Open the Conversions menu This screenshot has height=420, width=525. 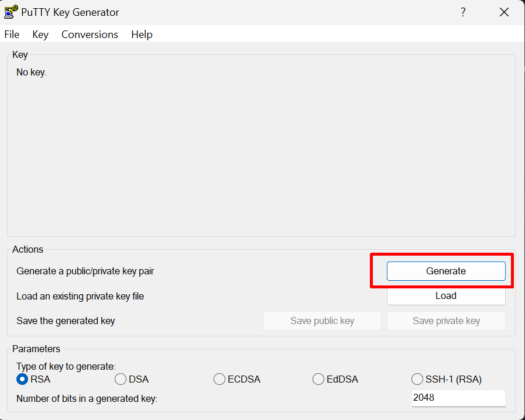click(90, 35)
